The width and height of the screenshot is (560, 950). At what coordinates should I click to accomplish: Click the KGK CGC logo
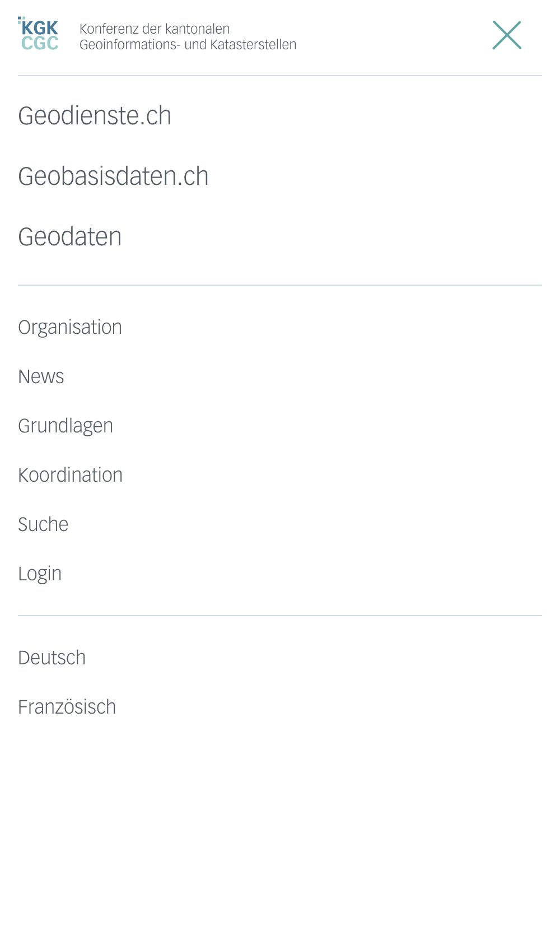tap(39, 34)
